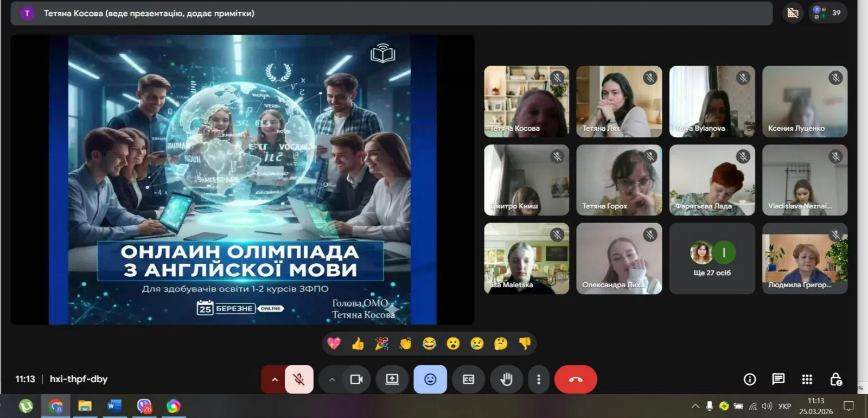Open audio settings chevron beside the microphone
Screen dimensions: 868x418
[275, 379]
